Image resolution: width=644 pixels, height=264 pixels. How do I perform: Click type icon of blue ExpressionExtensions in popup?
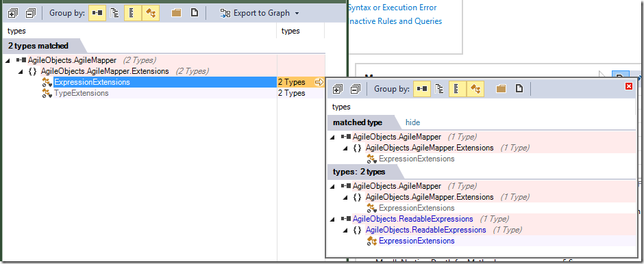click(x=372, y=241)
